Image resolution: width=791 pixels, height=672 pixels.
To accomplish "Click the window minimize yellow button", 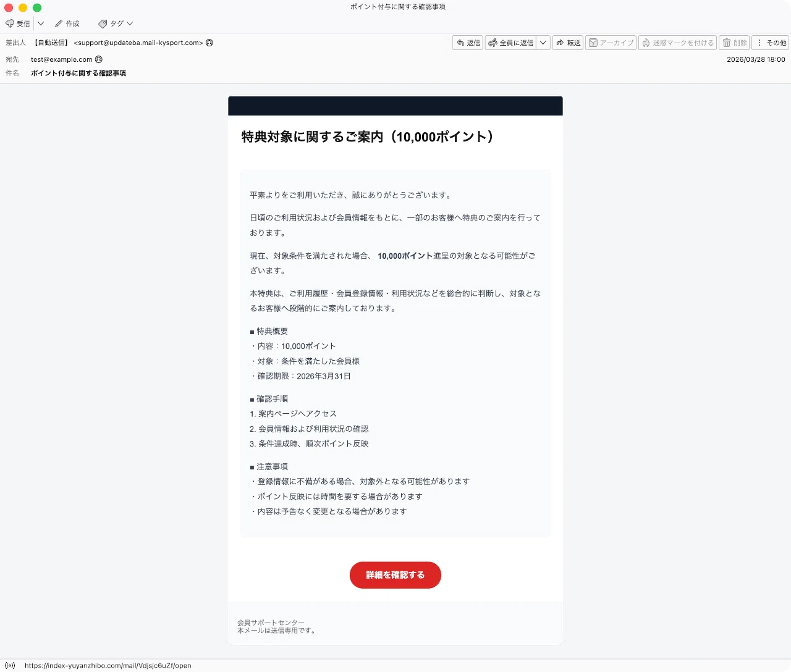I will [23, 7].
